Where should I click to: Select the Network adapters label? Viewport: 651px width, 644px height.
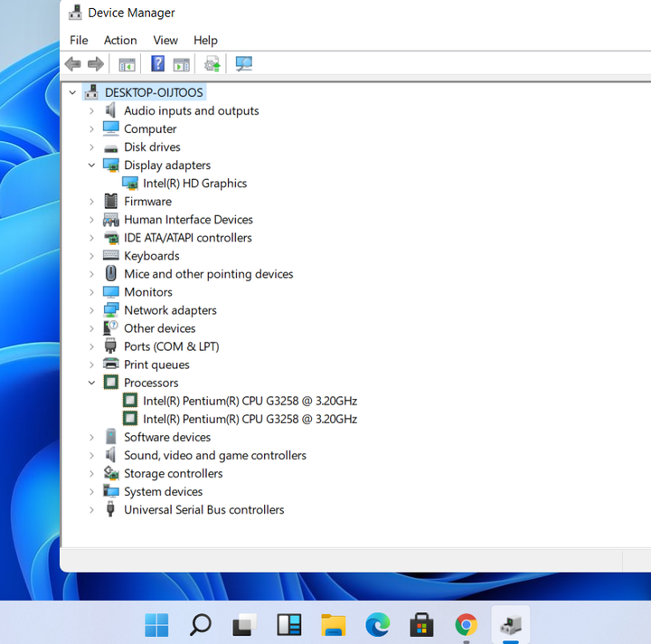170,310
